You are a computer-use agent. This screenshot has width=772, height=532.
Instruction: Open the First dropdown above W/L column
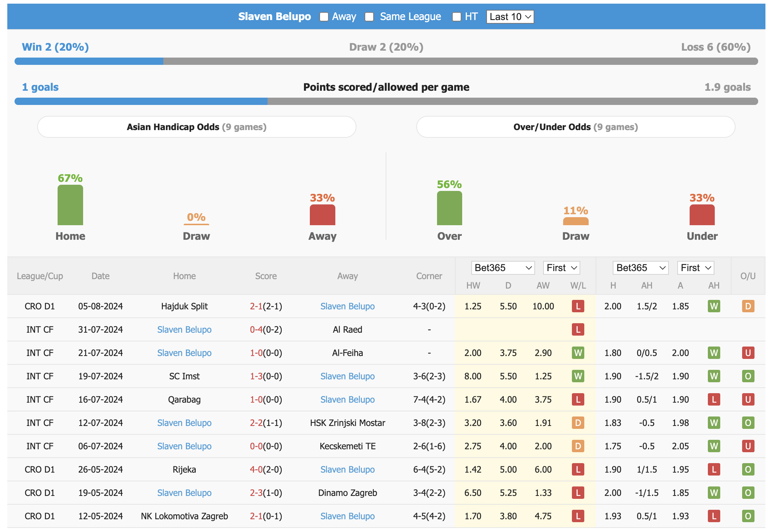point(561,268)
